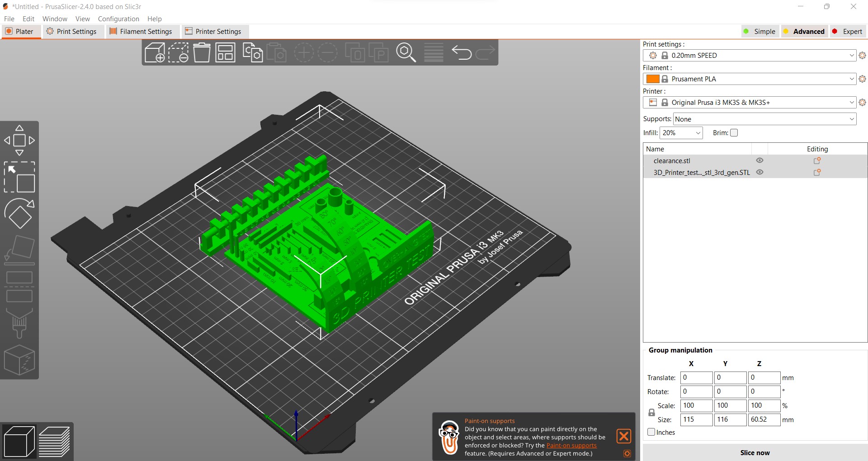
Task: Check the Inches checkbox
Action: [651, 432]
